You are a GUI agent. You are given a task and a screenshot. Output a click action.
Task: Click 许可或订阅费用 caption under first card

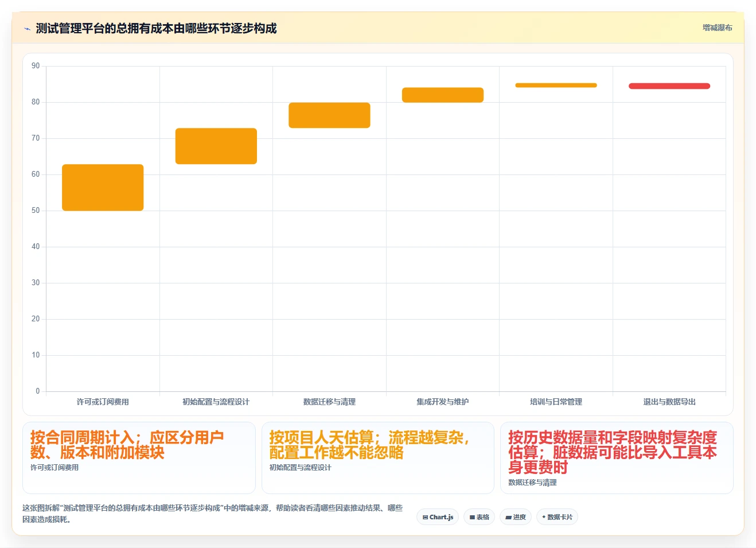point(54,468)
